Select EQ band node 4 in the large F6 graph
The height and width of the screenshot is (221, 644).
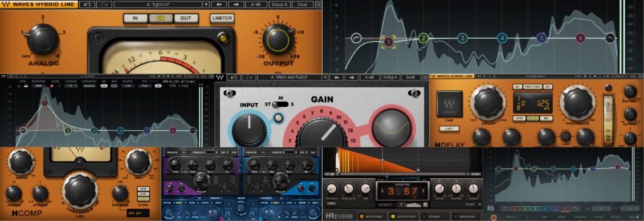tap(502, 38)
